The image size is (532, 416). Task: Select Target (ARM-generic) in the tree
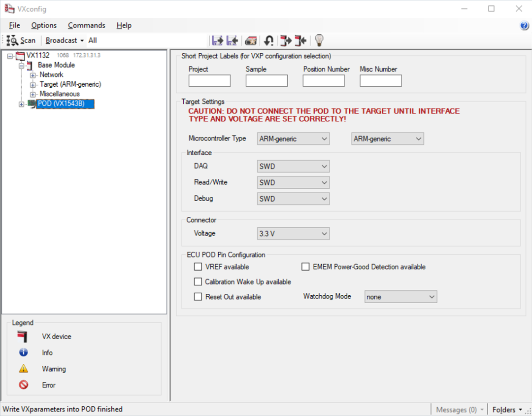click(x=70, y=84)
